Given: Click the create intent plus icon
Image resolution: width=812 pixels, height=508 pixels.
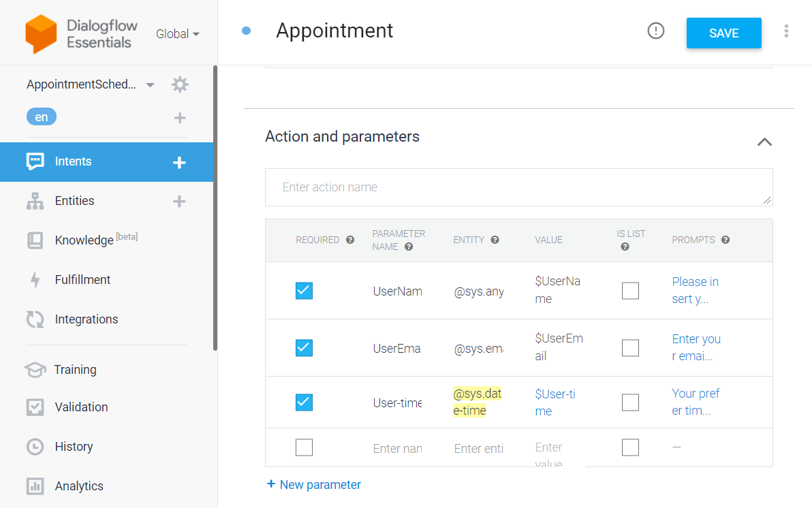Looking at the screenshot, I should pyautogui.click(x=179, y=162).
